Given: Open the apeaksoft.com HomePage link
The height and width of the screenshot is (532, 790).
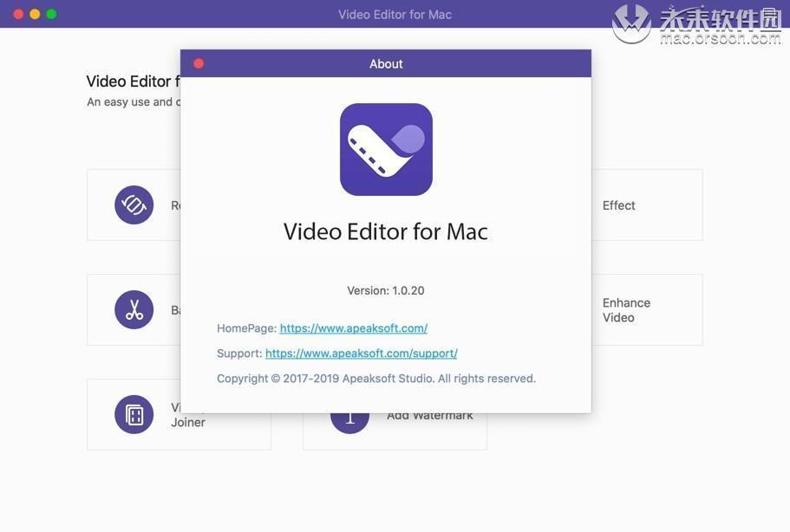Looking at the screenshot, I should (353, 328).
